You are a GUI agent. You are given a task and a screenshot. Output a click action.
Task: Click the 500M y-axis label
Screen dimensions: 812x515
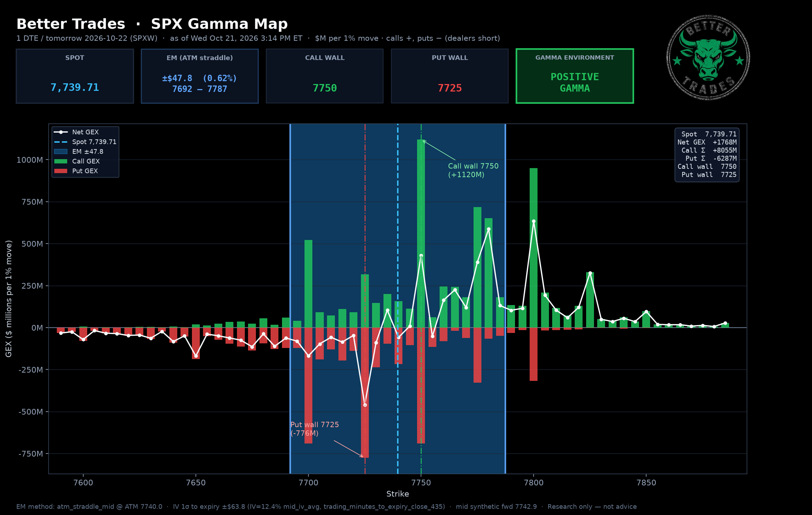coord(32,244)
